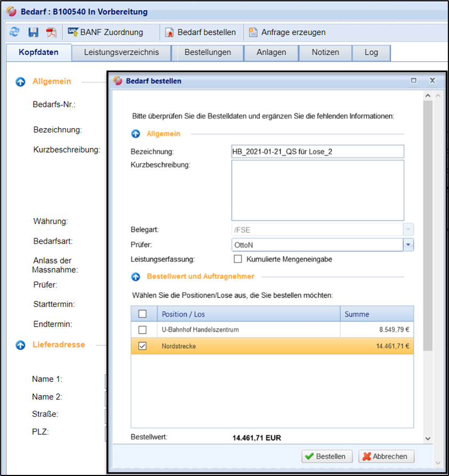The height and width of the screenshot is (476, 449).
Task: Enable the Kumulierte Mengeneingabe checkbox
Action: pos(238,259)
